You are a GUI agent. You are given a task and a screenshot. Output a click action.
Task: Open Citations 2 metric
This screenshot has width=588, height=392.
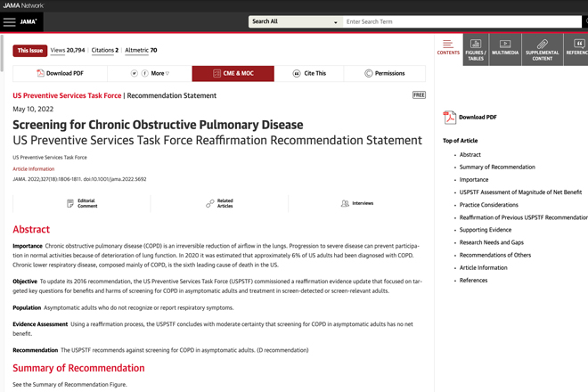point(104,50)
